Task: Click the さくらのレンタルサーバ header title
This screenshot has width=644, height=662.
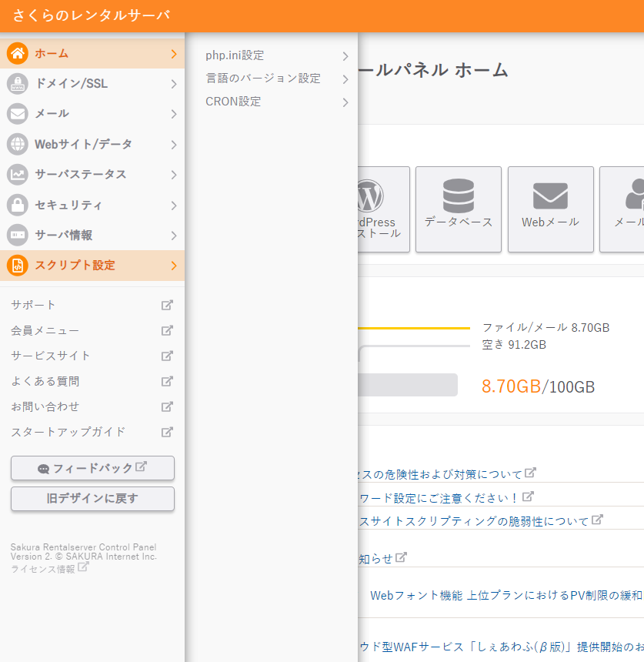Action: pyautogui.click(x=92, y=15)
